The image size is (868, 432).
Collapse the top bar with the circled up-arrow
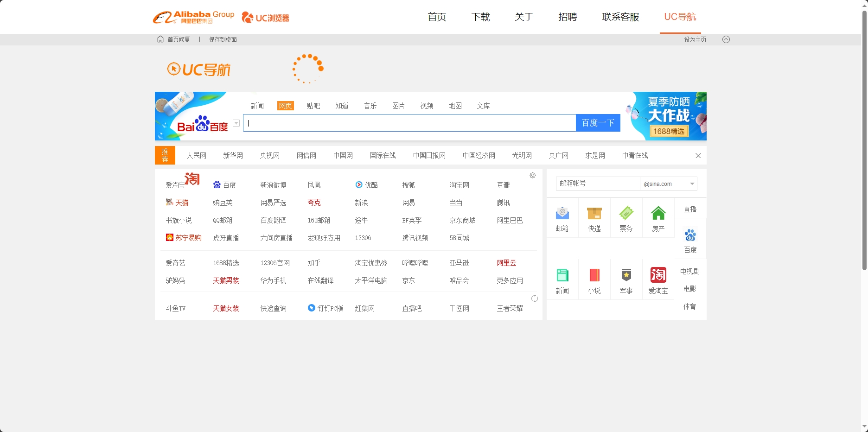(726, 39)
